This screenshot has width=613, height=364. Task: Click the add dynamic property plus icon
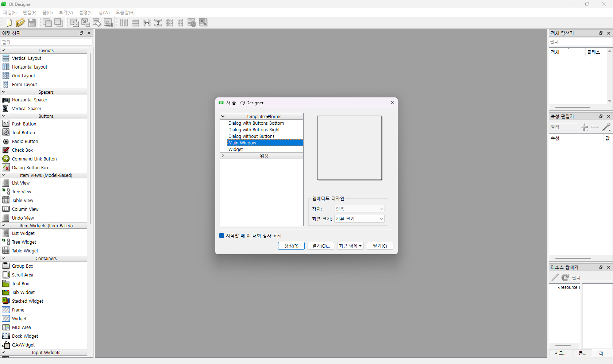(584, 127)
